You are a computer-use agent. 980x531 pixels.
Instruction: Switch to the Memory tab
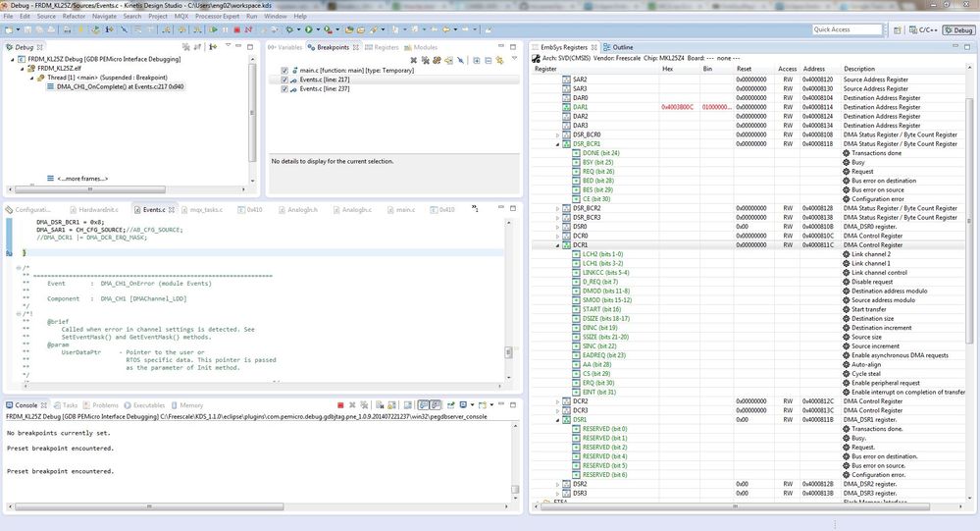(x=186, y=405)
